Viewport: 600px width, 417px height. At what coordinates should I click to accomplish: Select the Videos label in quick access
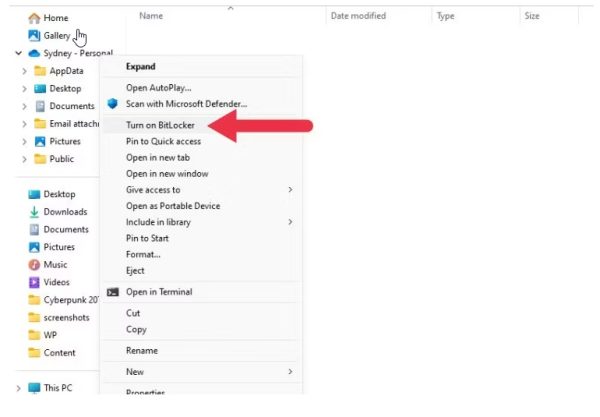57,282
